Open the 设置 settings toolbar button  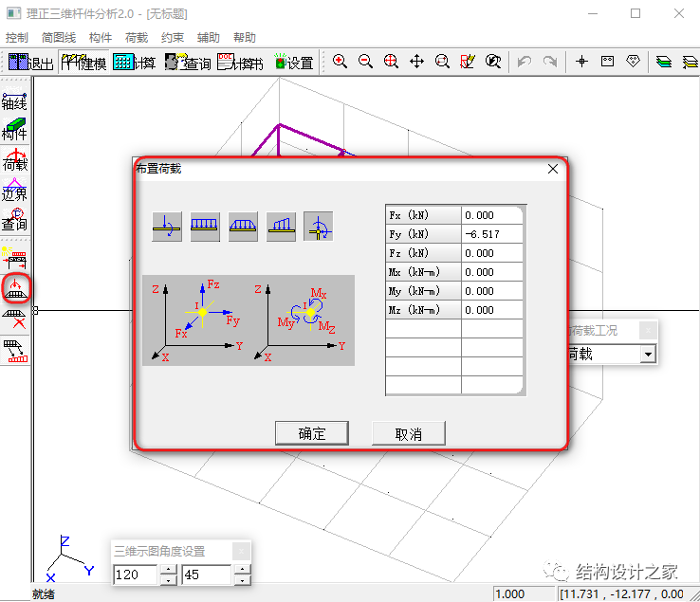click(293, 62)
